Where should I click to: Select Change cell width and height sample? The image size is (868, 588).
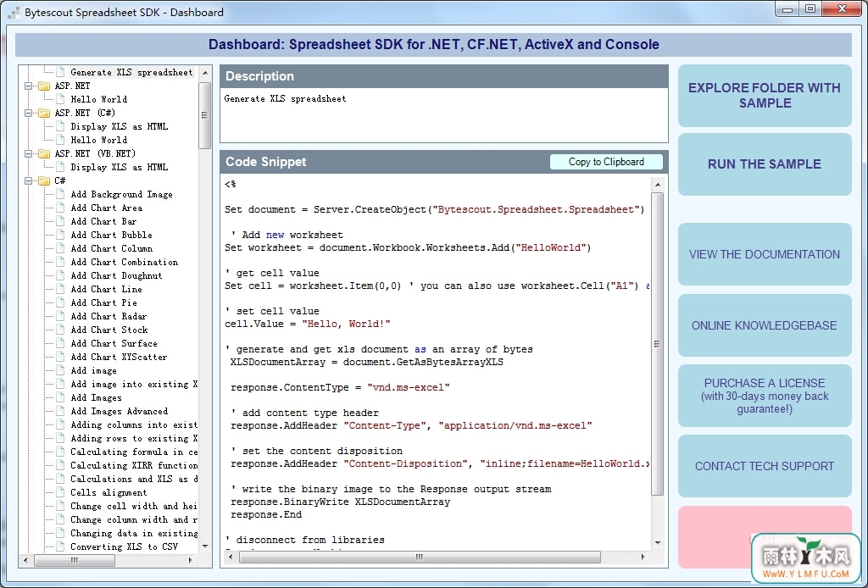coord(133,506)
